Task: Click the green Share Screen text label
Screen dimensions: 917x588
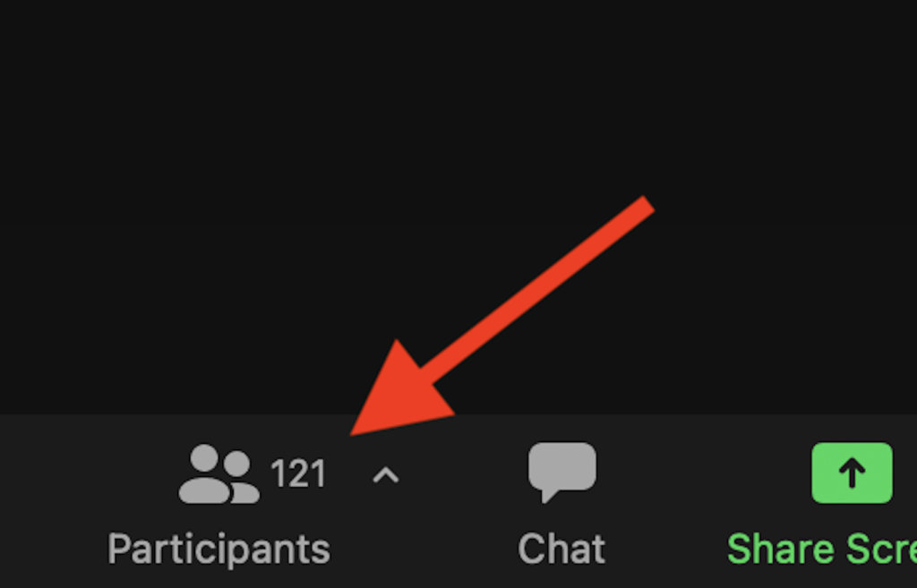Action: 822,549
